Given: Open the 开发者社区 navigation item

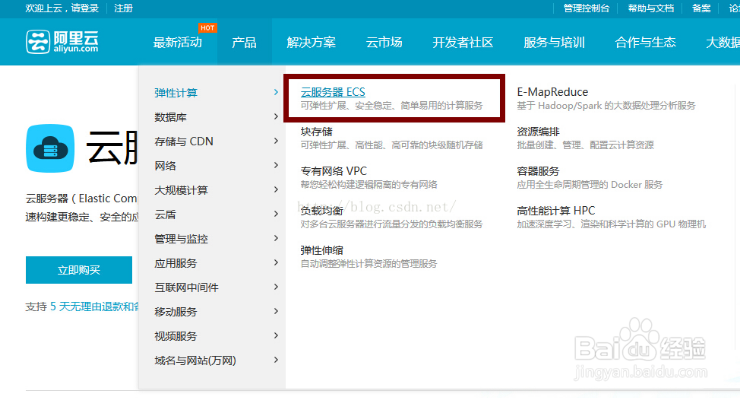Looking at the screenshot, I should pyautogui.click(x=462, y=43).
